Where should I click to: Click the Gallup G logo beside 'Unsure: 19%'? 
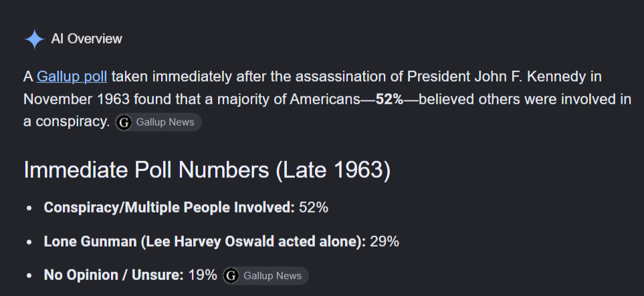[x=231, y=275]
